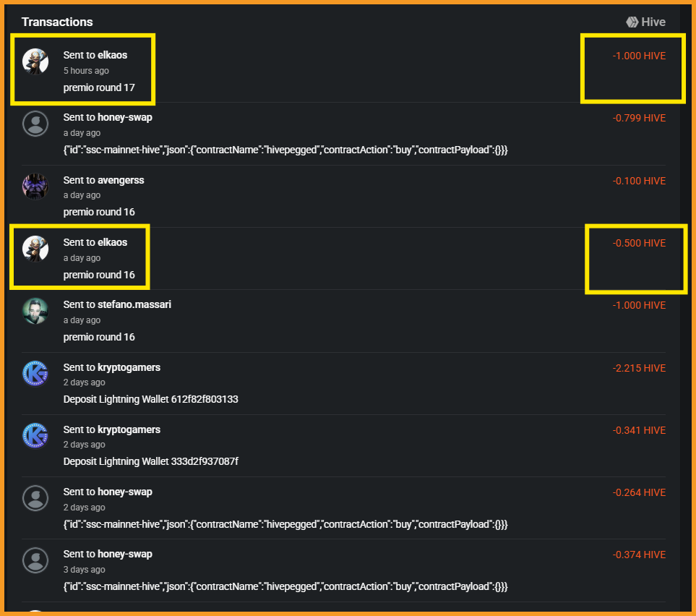The height and width of the screenshot is (616, 696).
Task: Open kryptogamers link in the -0.341 HIVE transaction
Action: [129, 429]
